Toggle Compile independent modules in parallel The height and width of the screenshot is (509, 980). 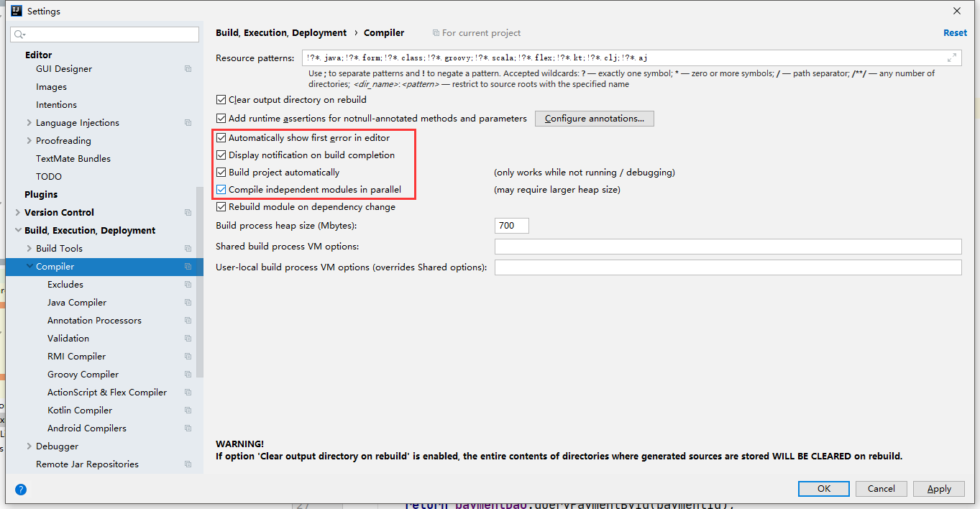[x=221, y=190]
